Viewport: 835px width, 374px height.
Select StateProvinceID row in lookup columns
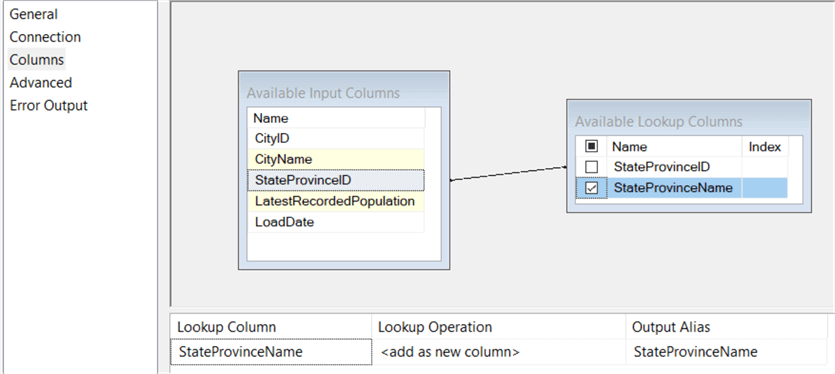[682, 167]
